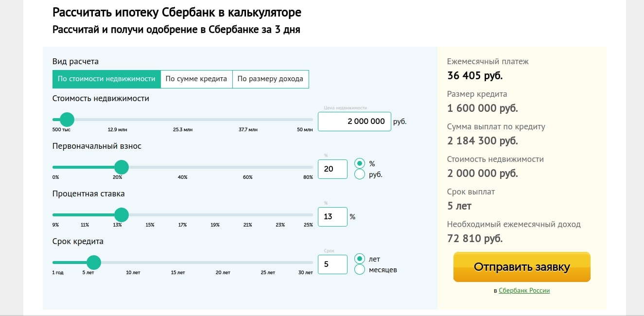Focus the срок input field
Viewport: 644px width, 316px height.
(332, 264)
